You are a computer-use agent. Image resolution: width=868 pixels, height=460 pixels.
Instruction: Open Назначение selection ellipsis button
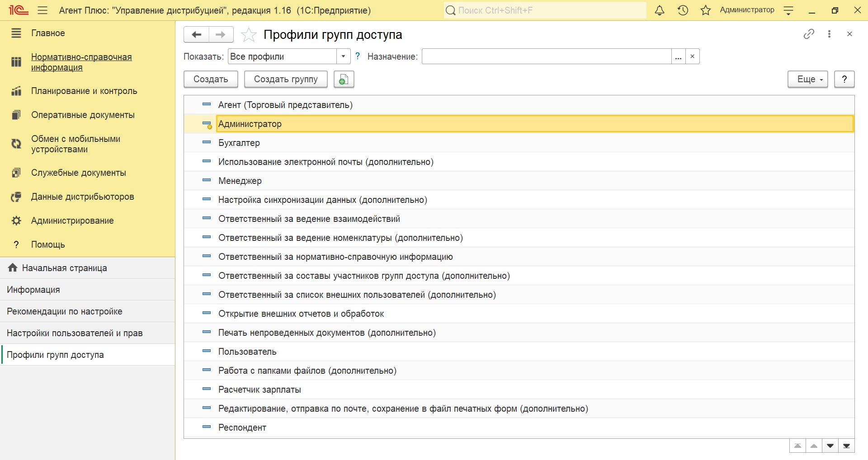(678, 56)
